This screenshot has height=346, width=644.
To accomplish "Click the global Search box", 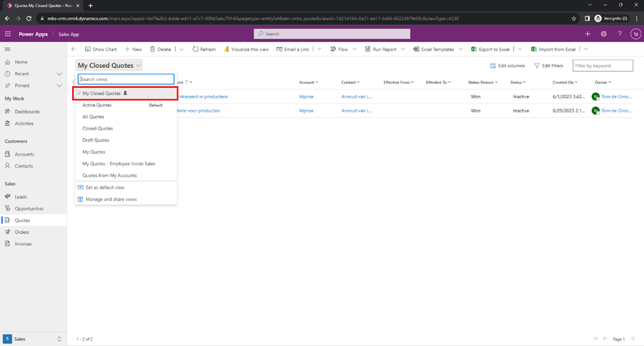I will point(332,34).
